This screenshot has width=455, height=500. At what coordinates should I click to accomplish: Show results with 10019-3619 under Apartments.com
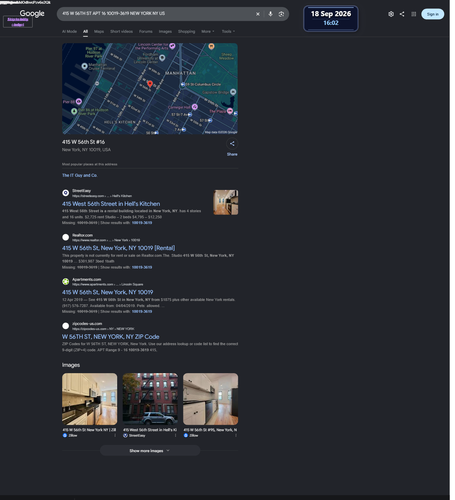pyautogui.click(x=142, y=311)
